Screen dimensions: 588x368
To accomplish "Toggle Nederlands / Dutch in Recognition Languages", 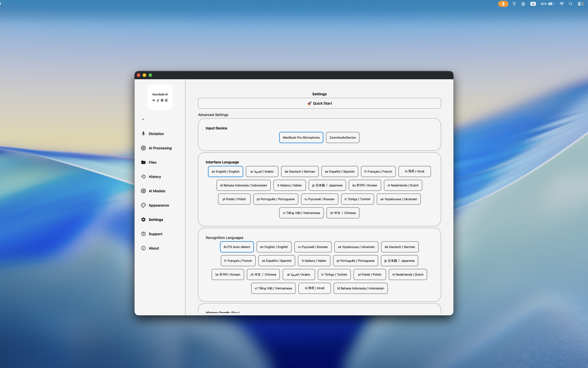I will [408, 275].
